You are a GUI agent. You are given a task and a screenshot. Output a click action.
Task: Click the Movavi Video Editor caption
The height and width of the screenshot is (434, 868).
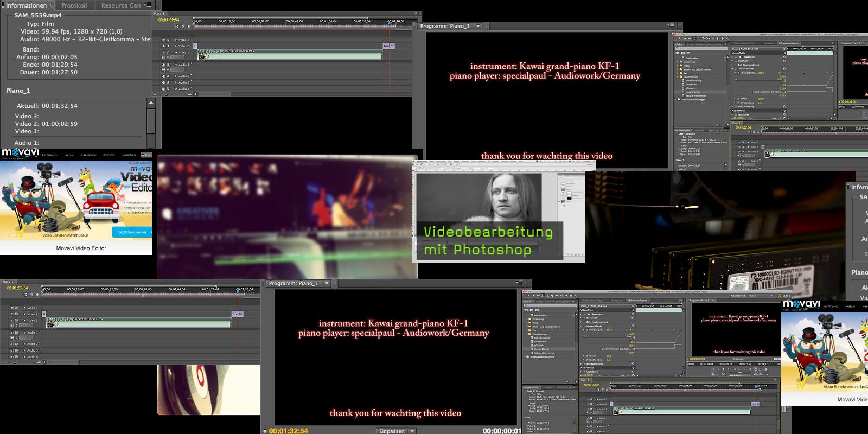pos(81,248)
